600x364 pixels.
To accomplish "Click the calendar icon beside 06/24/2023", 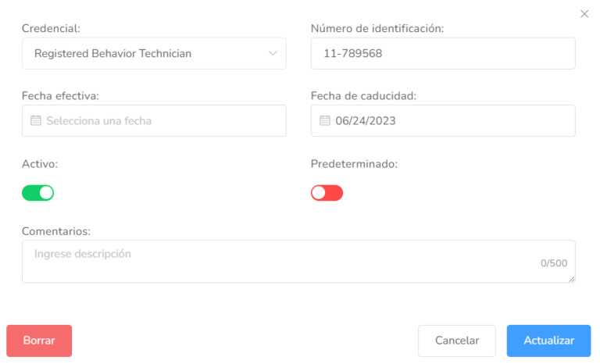I will pos(325,121).
